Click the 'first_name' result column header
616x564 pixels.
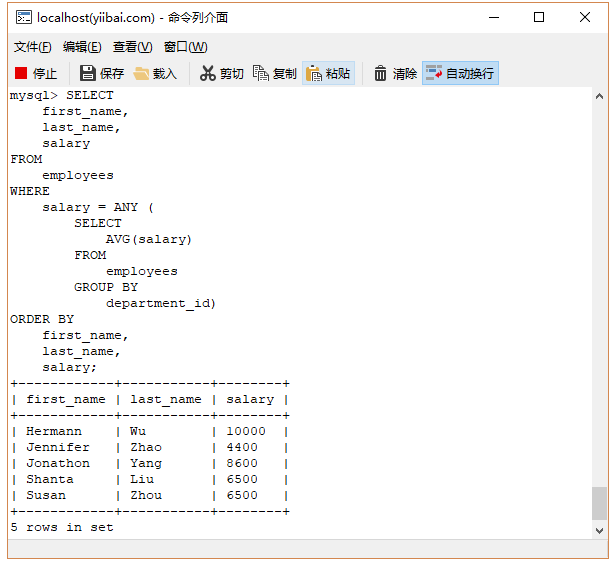click(x=66, y=399)
